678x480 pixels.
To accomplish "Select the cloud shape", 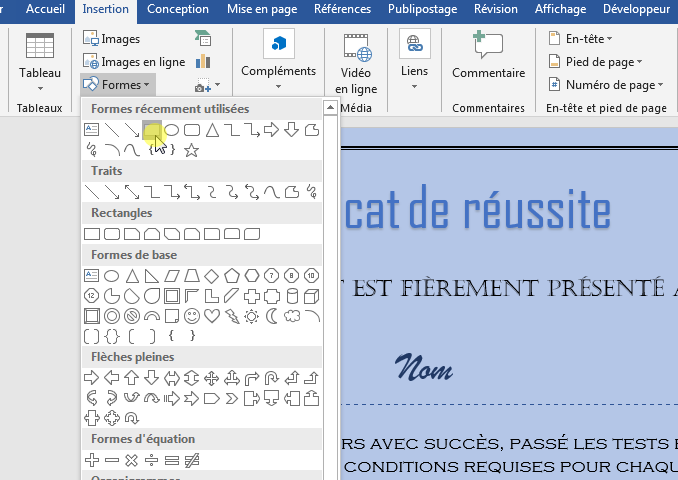I will pyautogui.click(x=291, y=316).
